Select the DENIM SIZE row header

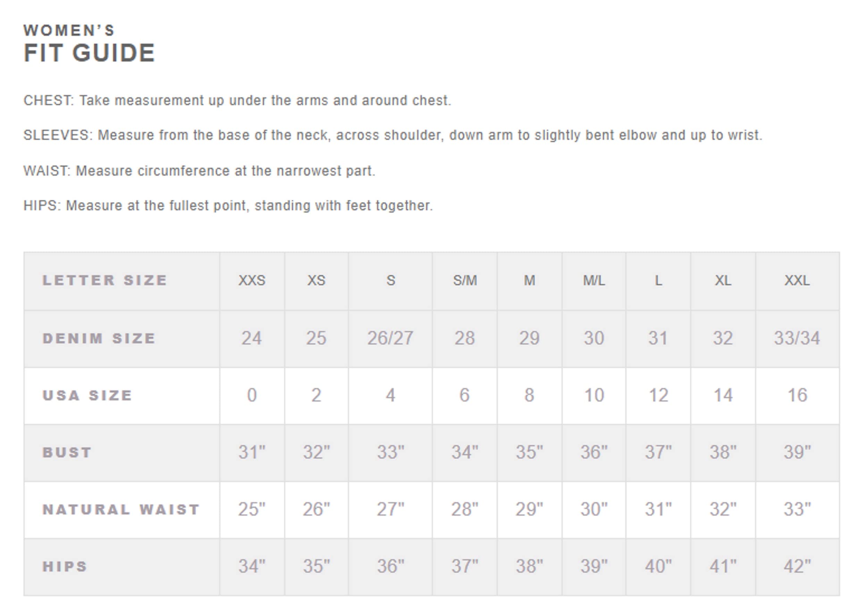[99, 338]
